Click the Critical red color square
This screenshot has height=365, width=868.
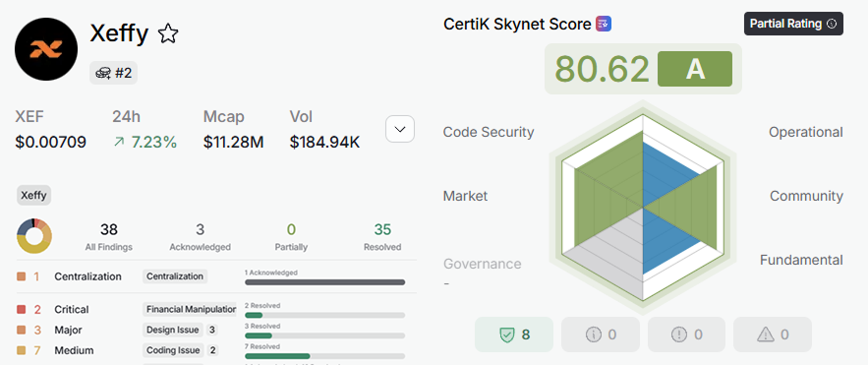[x=22, y=309]
